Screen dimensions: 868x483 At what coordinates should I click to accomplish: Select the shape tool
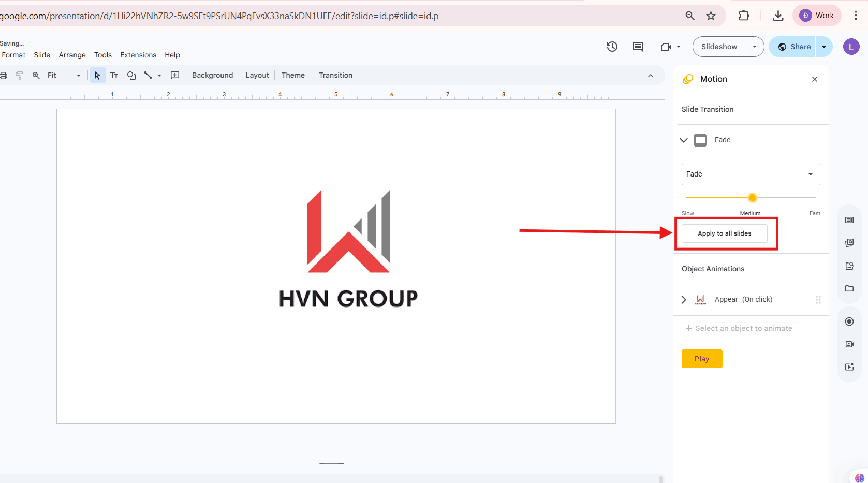coord(131,76)
